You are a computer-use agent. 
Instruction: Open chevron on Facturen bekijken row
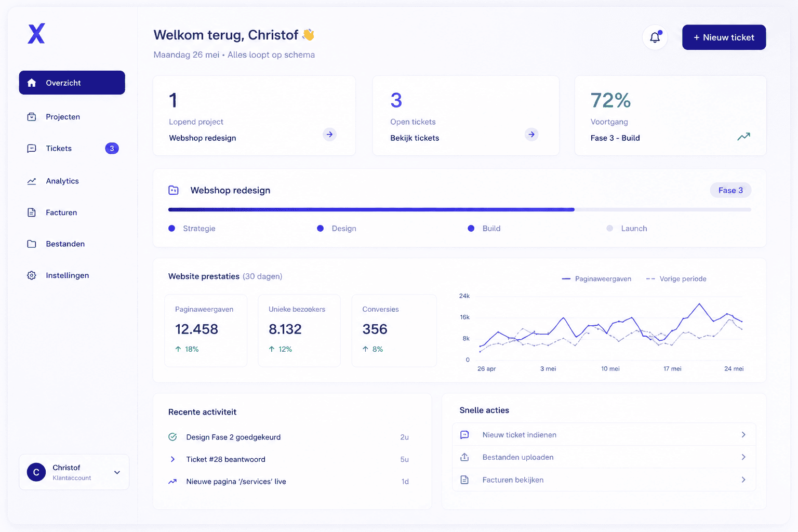[743, 480]
